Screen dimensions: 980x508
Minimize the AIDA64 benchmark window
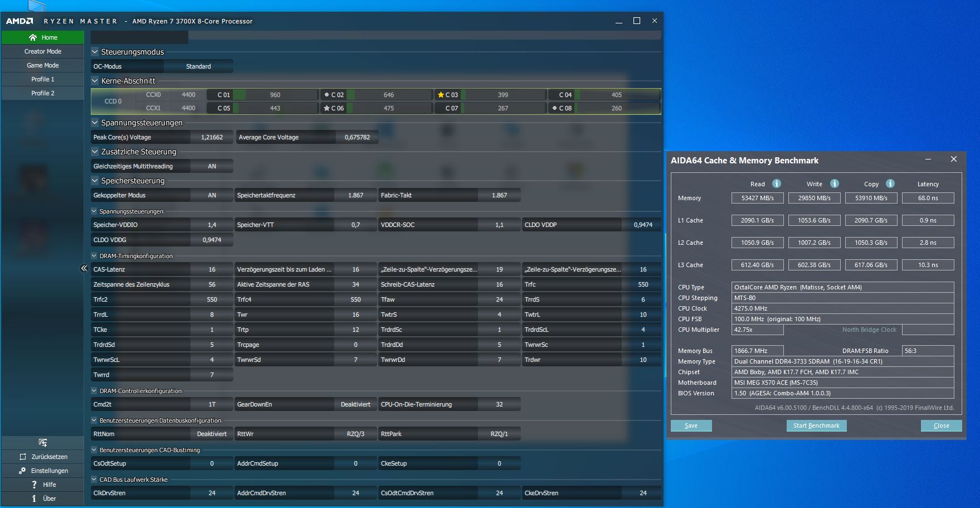pos(928,159)
